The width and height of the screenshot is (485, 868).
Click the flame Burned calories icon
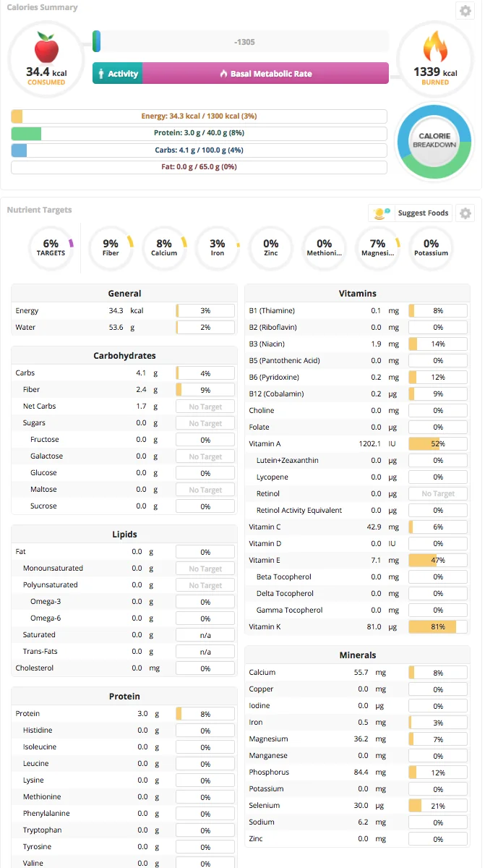pos(435,48)
